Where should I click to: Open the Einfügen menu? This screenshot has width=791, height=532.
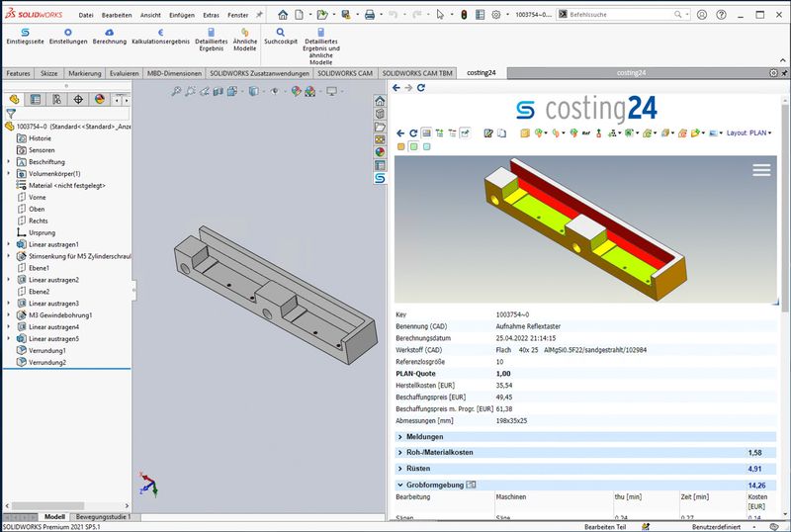click(182, 16)
